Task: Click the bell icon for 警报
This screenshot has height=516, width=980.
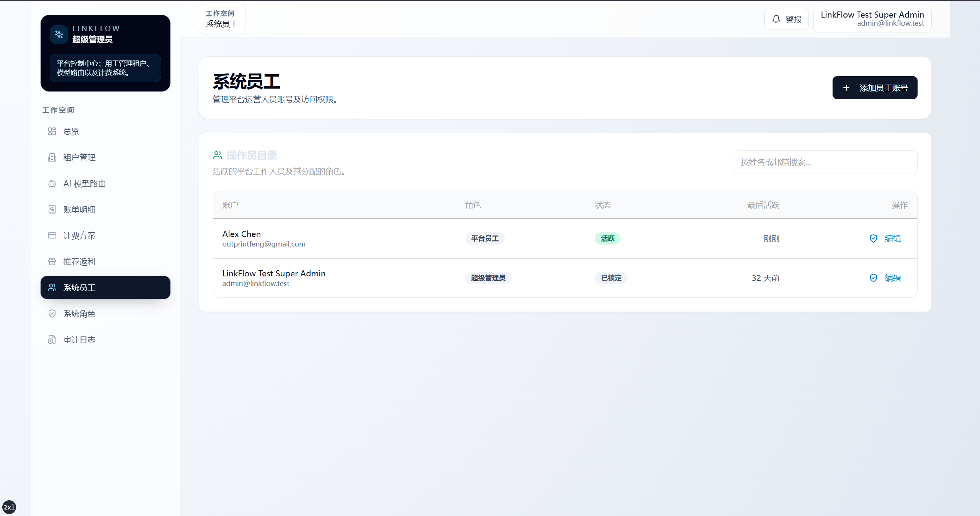Action: pyautogui.click(x=776, y=19)
